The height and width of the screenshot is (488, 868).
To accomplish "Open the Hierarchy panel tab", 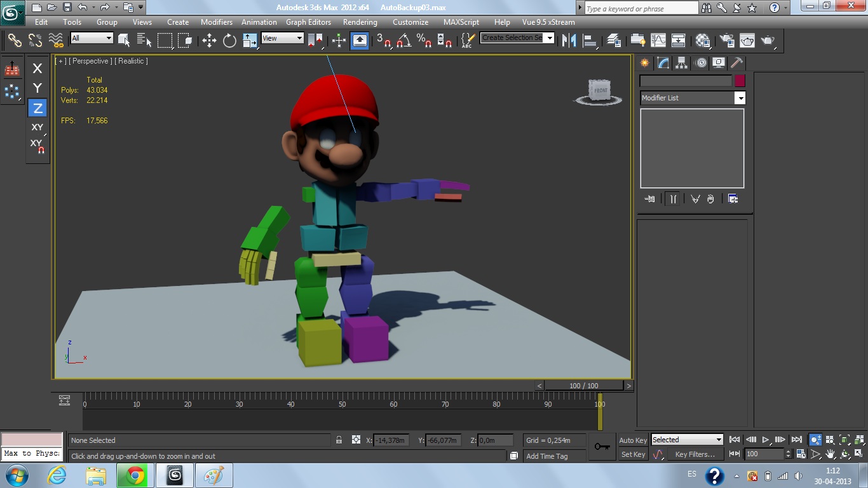I will [681, 63].
